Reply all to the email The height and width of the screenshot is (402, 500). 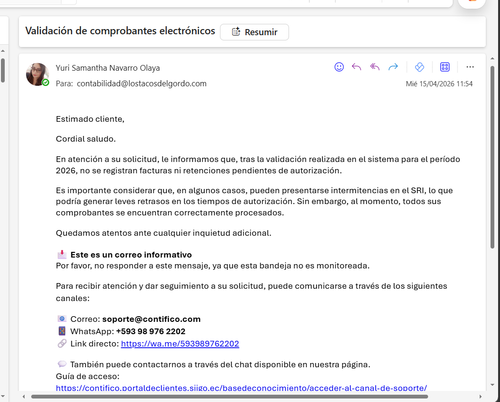point(375,67)
